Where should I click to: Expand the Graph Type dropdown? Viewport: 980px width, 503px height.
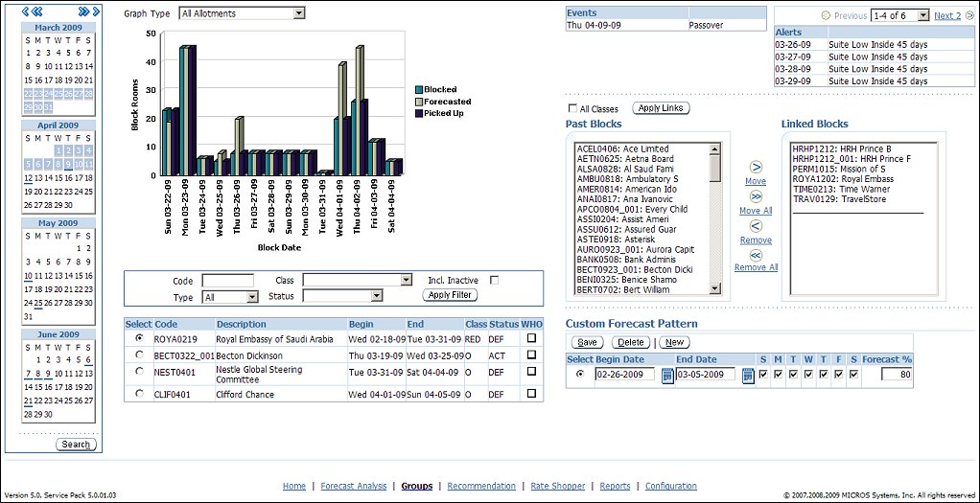299,13
